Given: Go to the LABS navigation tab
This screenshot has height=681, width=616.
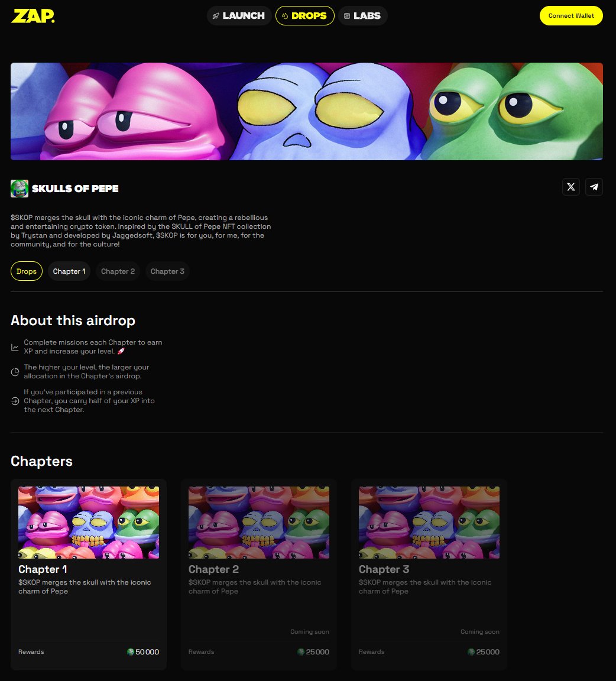Looking at the screenshot, I should (362, 15).
